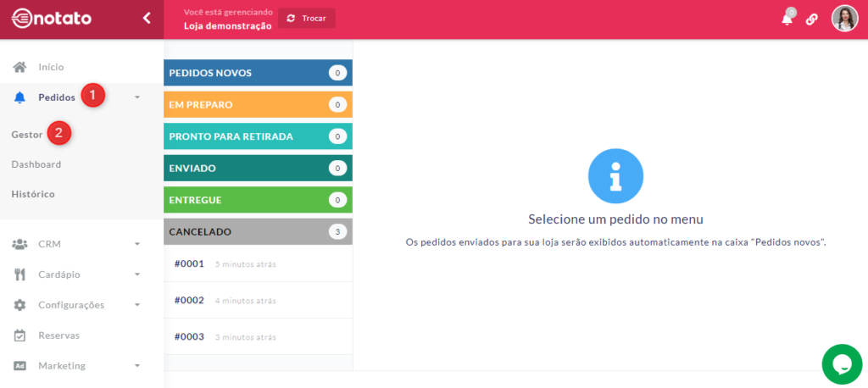Open the green chat support bubble
Image resolution: width=868 pixels, height=388 pixels.
coord(842,363)
